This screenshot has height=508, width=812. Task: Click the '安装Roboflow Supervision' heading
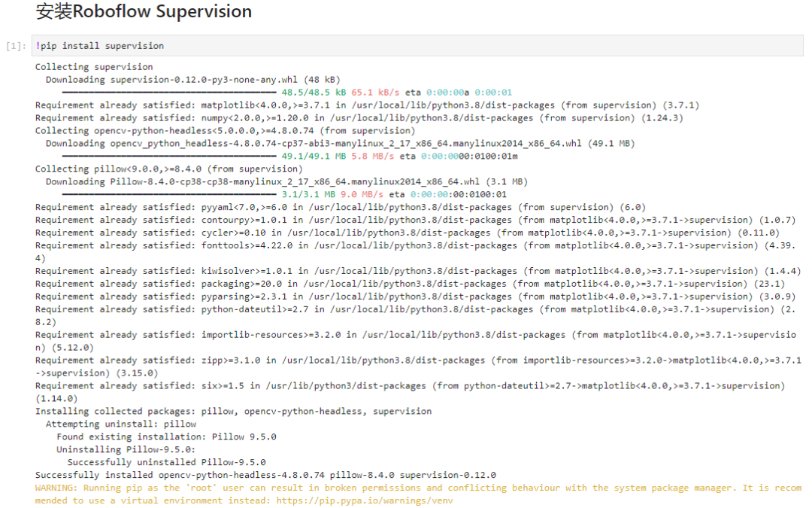[144, 11]
